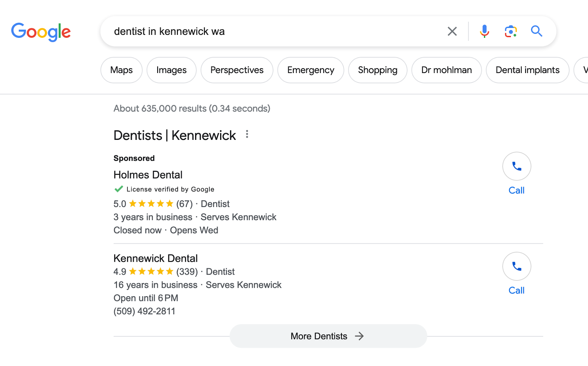Click '16 years in business' text
The width and height of the screenshot is (588, 366).
point(155,285)
